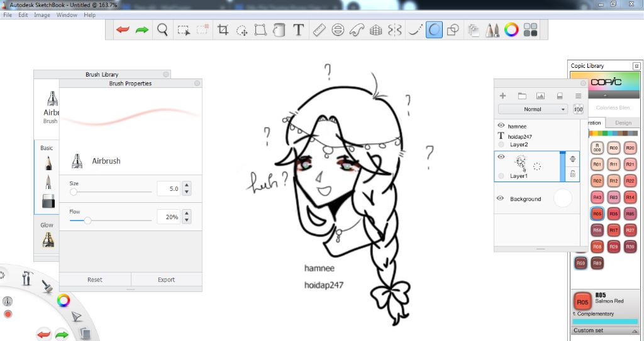The image size is (644, 341).
Task: Open color wheel in the lagoon corner menu
Action: 64,300
